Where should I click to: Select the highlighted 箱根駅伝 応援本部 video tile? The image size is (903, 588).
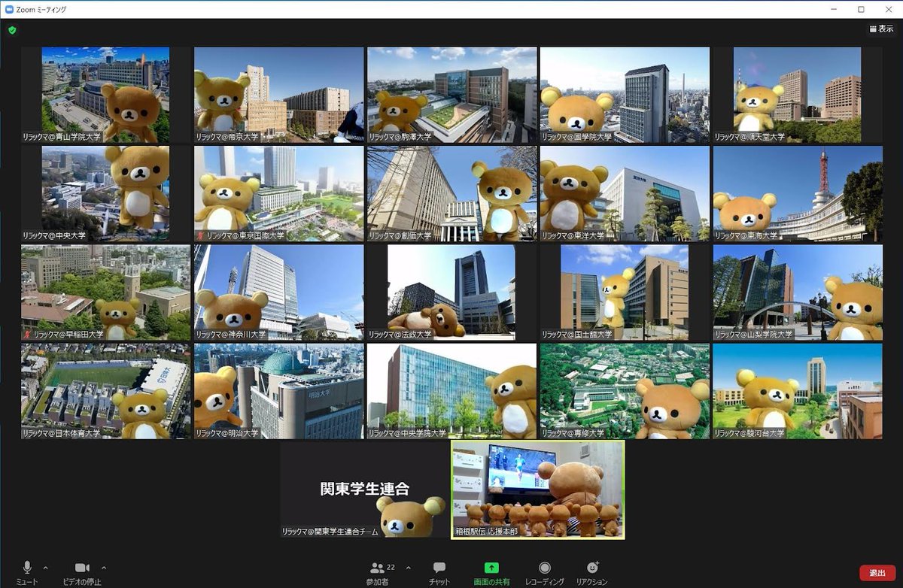click(x=538, y=489)
